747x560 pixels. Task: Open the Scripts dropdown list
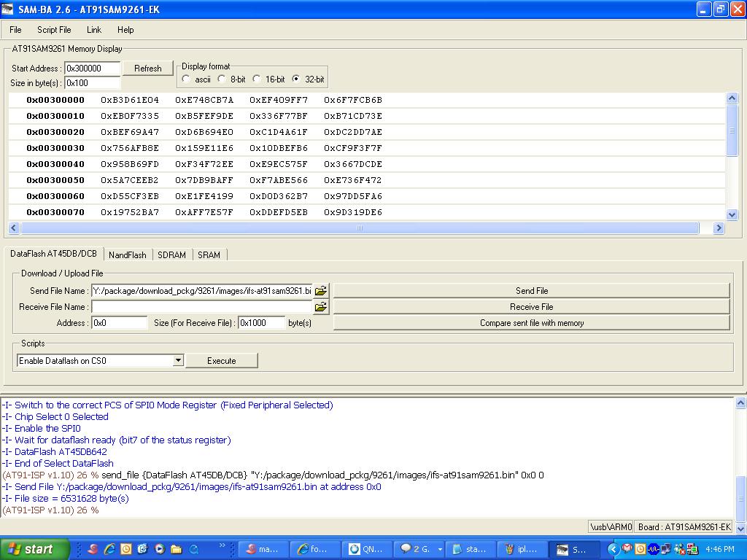coord(178,360)
